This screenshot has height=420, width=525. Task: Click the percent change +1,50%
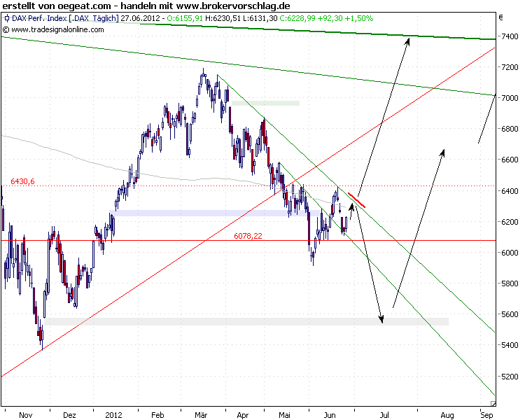click(358, 18)
